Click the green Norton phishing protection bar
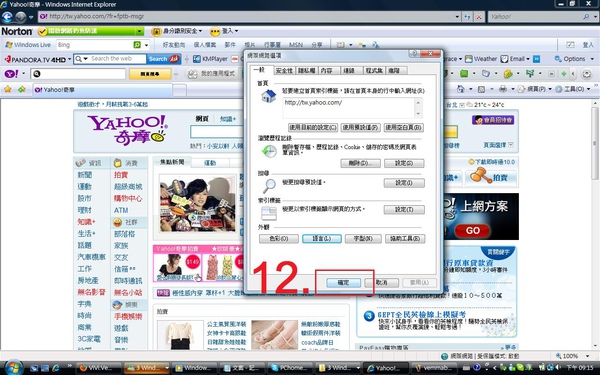This screenshot has width=600, height=375. (x=90, y=31)
